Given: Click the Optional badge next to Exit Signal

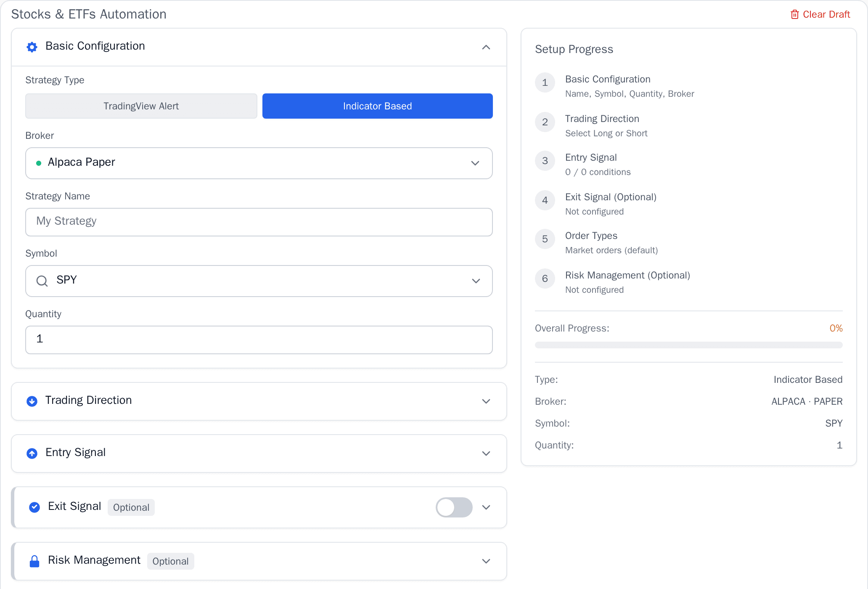Looking at the screenshot, I should pos(131,507).
